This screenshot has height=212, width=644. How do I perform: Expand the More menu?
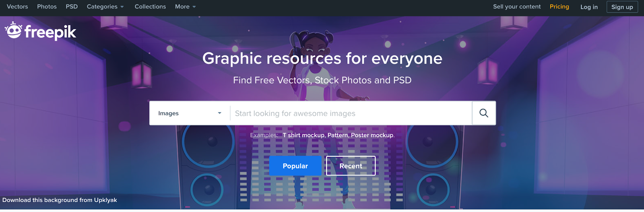pyautogui.click(x=185, y=7)
